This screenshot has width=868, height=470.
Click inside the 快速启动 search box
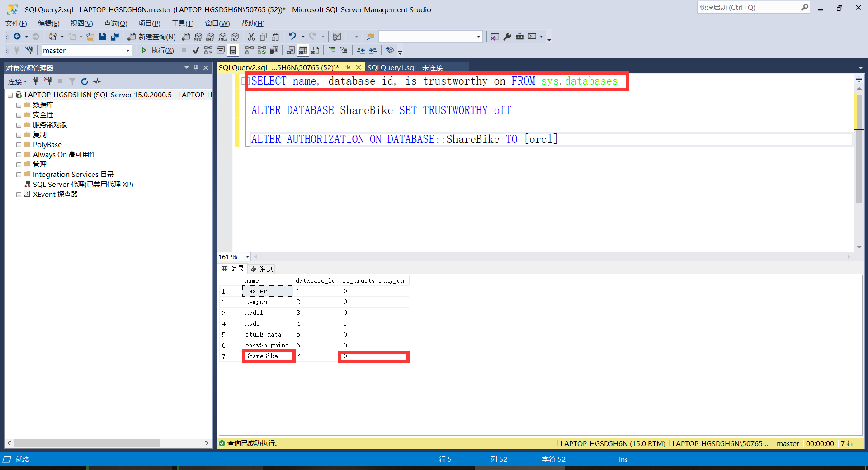pyautogui.click(x=750, y=7)
